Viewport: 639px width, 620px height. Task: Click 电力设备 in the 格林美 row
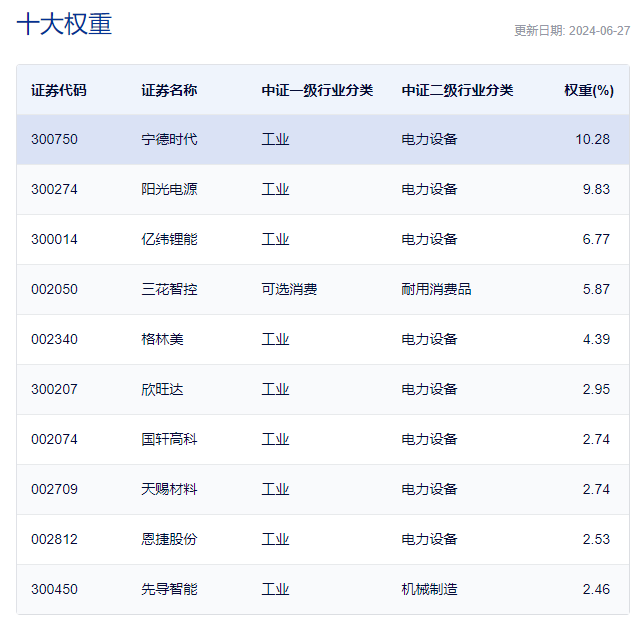429,340
